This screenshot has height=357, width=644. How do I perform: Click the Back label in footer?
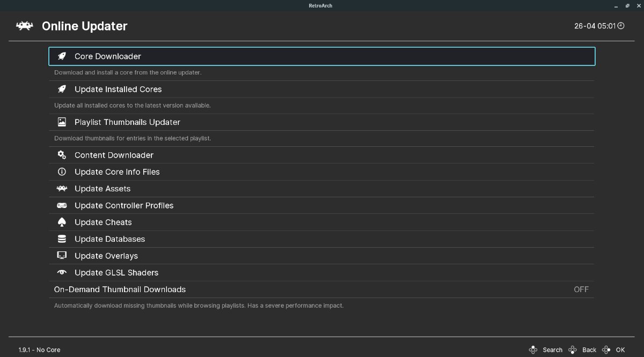click(589, 349)
